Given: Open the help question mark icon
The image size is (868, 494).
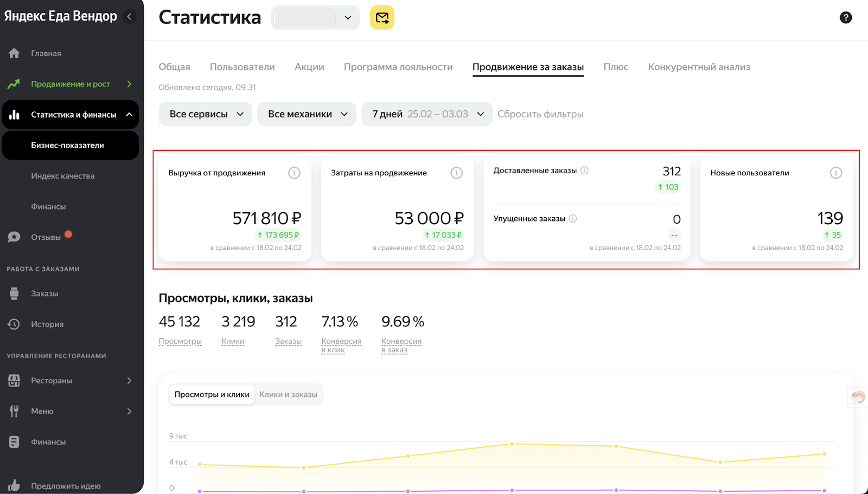Looking at the screenshot, I should [x=845, y=17].
